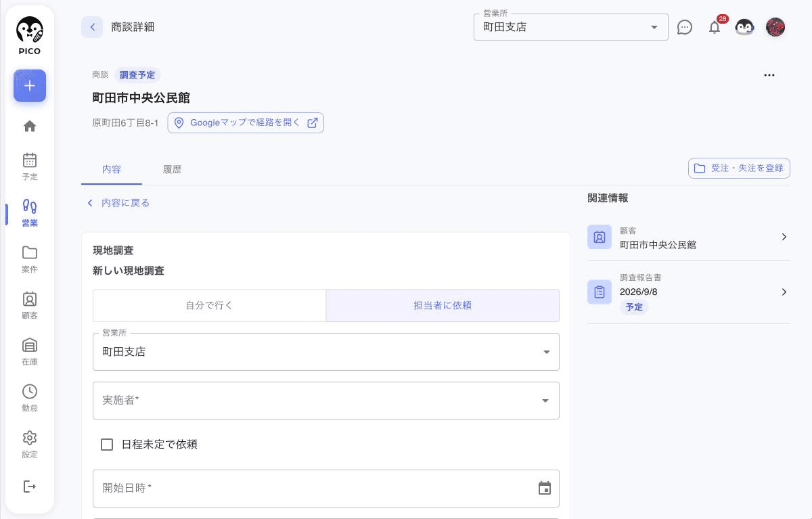Click the back arrow beside 商談詳細
The image size is (812, 519).
[x=92, y=27]
